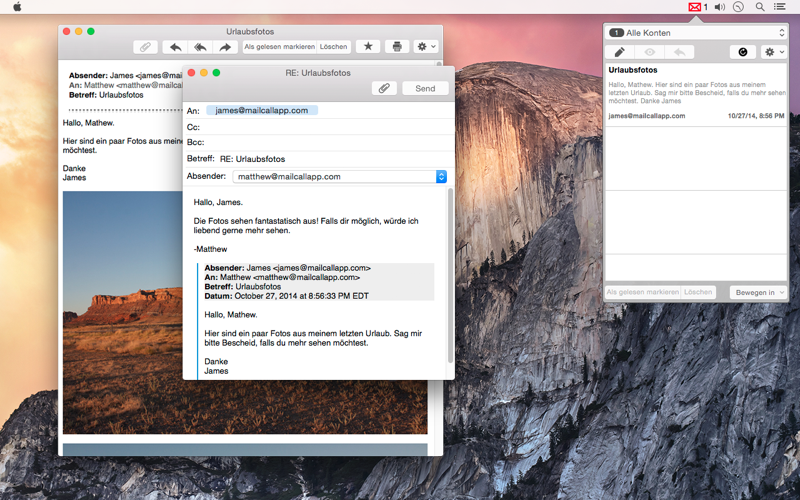Open the red mail icon in menu bar
This screenshot has width=800, height=500.
(694, 7)
